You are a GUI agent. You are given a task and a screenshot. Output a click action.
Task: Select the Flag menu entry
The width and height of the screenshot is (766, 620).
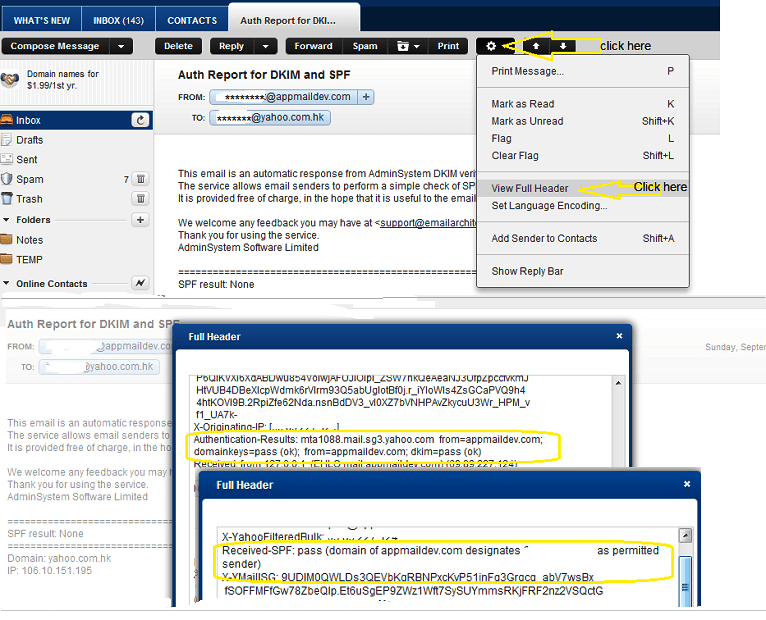pyautogui.click(x=582, y=138)
